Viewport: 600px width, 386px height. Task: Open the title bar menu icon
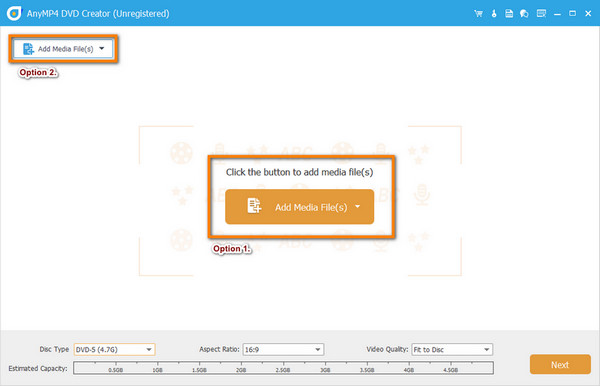(541, 14)
